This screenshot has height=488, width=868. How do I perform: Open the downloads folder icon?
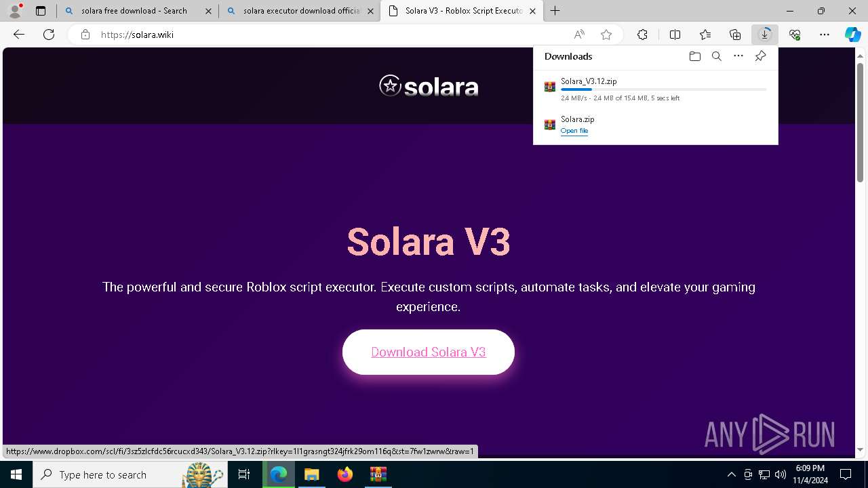click(694, 56)
